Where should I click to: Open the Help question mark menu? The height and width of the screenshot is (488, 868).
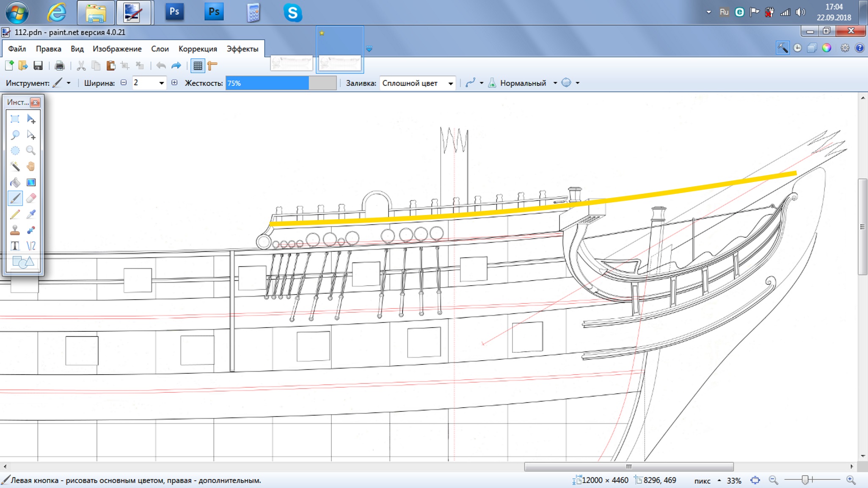coord(860,48)
